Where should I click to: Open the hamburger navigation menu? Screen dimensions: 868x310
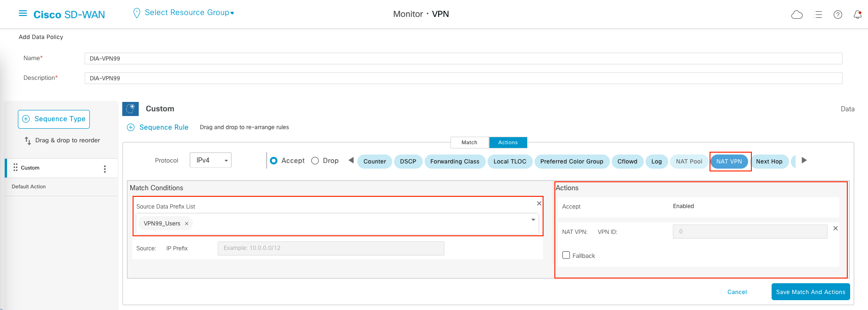click(23, 14)
